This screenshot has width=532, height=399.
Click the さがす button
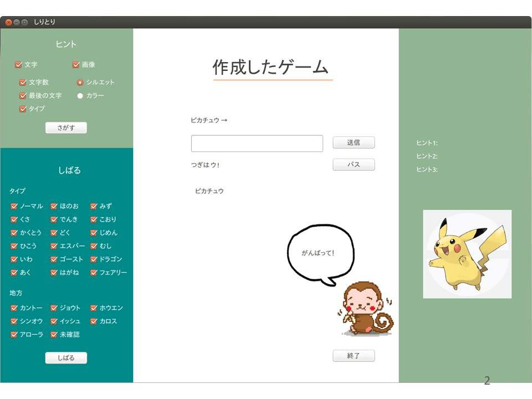pos(66,127)
